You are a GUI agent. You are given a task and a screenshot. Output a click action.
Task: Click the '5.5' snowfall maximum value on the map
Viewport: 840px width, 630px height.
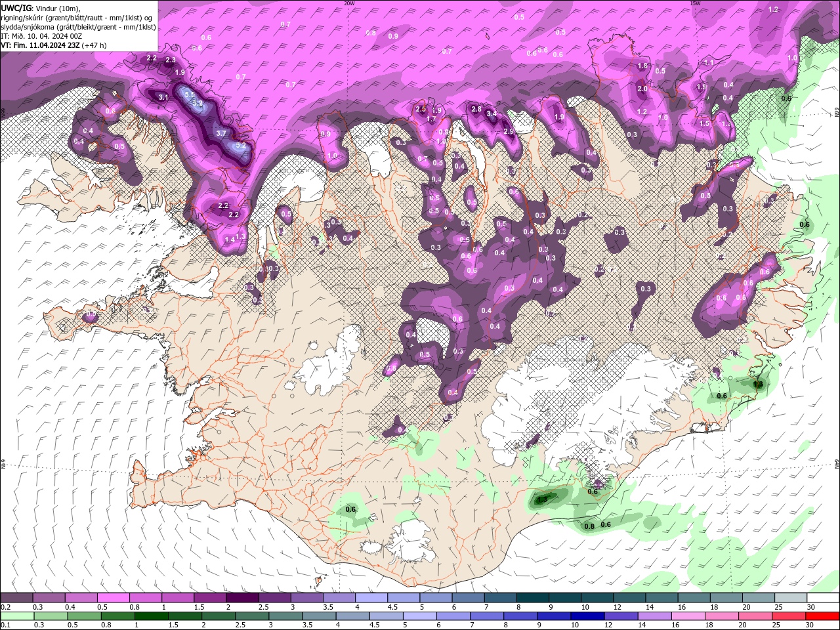[x=190, y=95]
